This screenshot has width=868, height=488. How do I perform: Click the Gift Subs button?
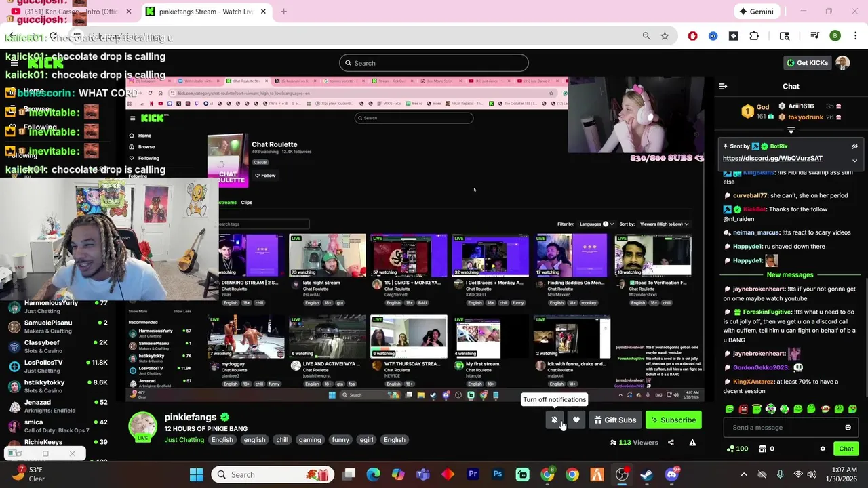[x=615, y=420]
